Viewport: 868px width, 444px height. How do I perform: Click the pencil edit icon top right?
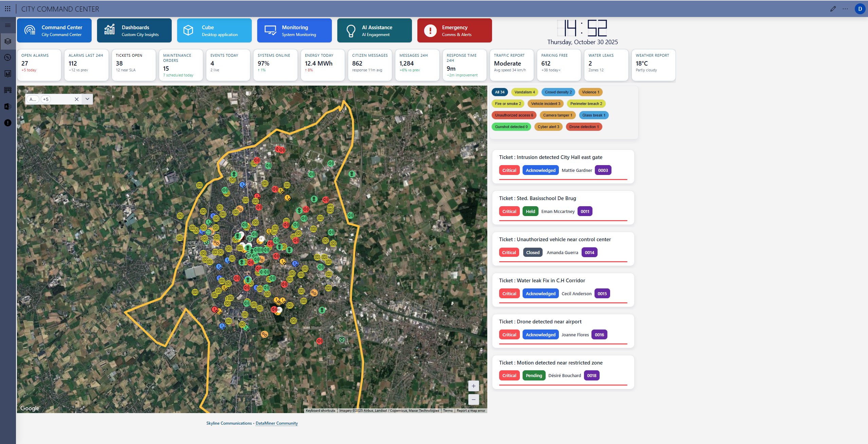point(833,9)
